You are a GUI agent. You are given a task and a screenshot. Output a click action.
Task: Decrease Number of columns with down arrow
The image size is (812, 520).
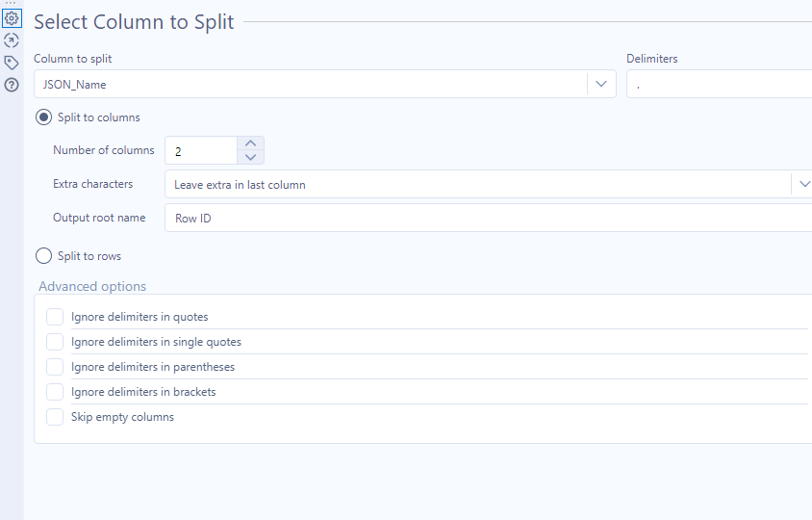point(250,157)
